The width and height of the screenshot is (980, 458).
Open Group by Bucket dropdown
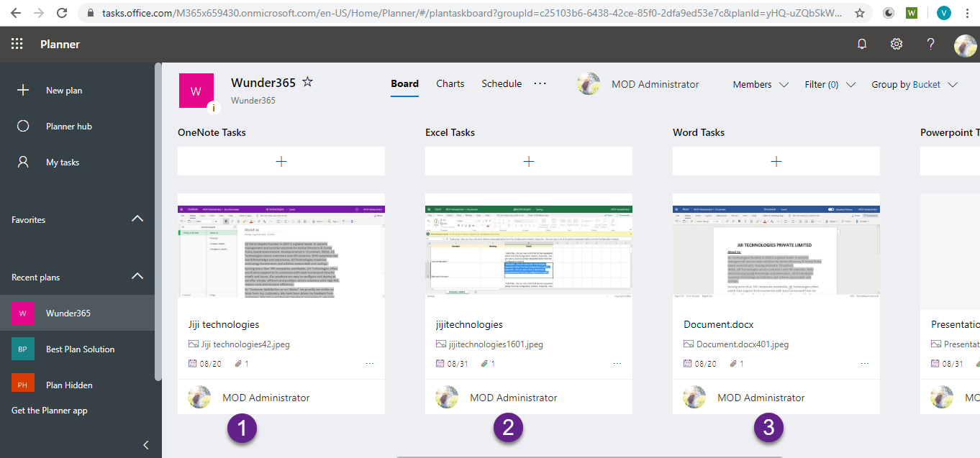914,85
